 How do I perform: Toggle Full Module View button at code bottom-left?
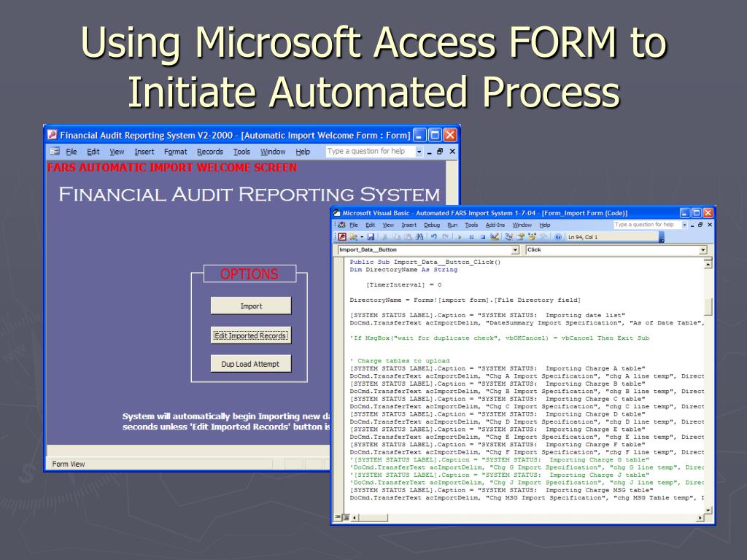pyautogui.click(x=346, y=517)
